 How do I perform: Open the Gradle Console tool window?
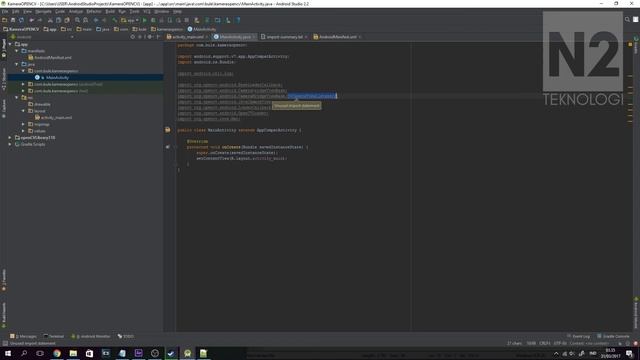pos(613,336)
